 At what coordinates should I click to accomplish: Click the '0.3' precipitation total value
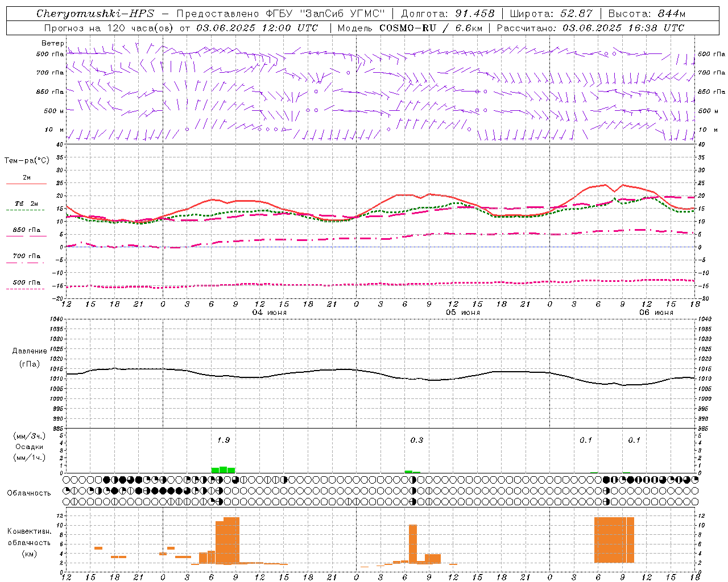pos(417,440)
